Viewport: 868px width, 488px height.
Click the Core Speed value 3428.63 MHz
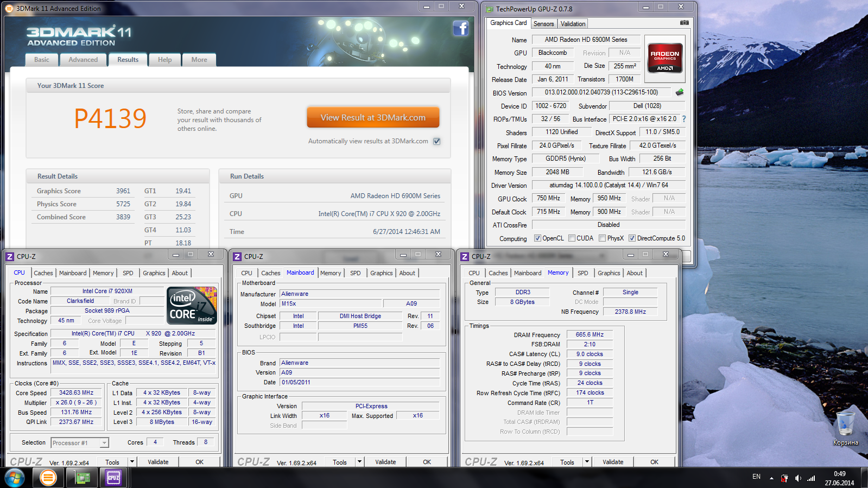pyautogui.click(x=77, y=392)
